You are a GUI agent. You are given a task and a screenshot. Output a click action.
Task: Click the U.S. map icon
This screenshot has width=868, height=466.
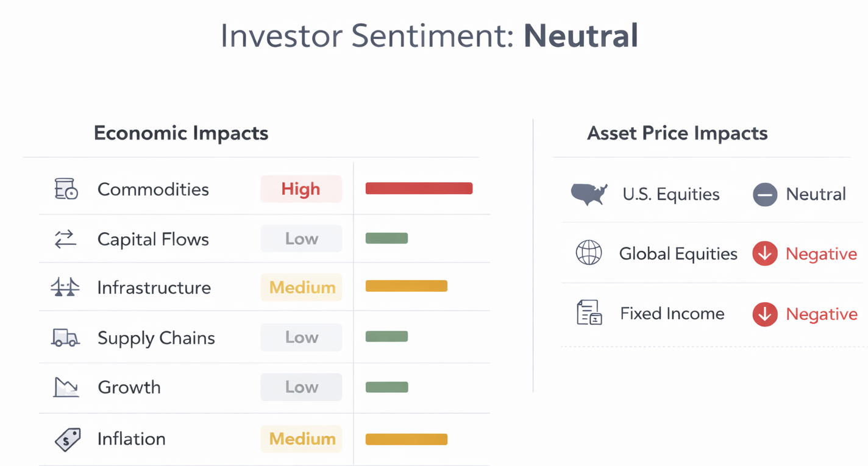click(x=589, y=194)
